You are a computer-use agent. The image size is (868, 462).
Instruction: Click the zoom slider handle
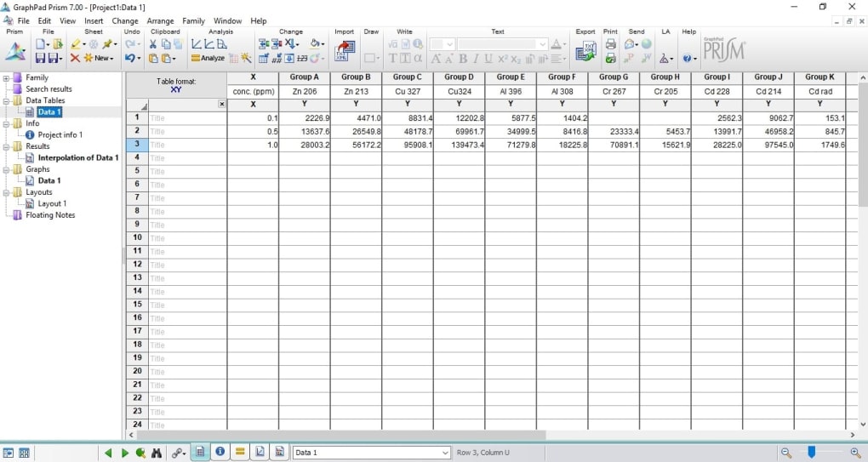(x=811, y=452)
